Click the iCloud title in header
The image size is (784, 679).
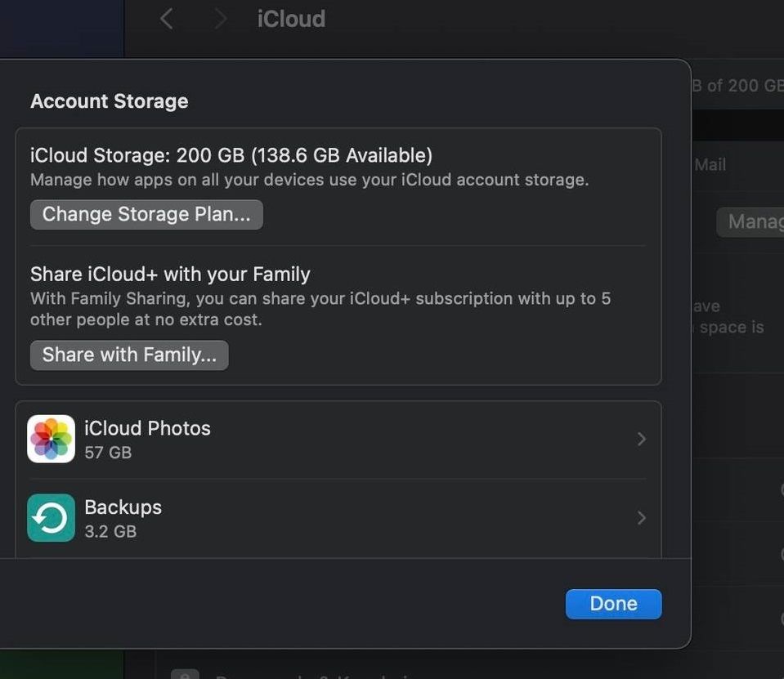291,19
